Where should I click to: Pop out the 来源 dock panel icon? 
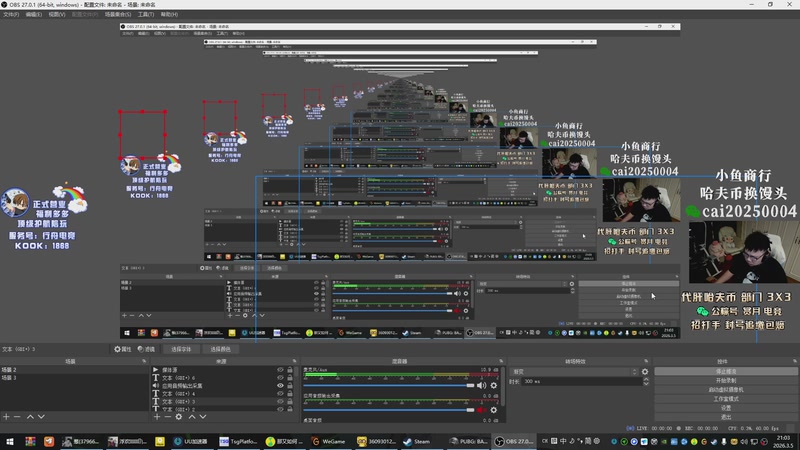coord(294,361)
